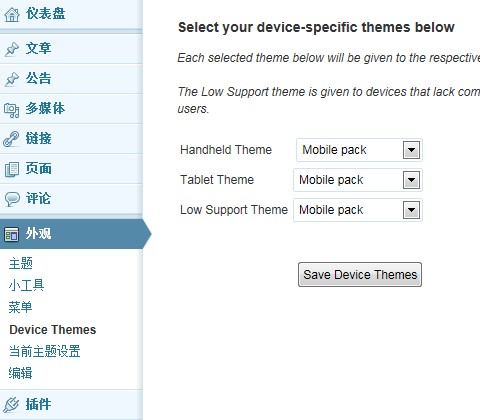Expand the Tablet Theme dropdown arrow
This screenshot has width=480, height=420.
411,180
